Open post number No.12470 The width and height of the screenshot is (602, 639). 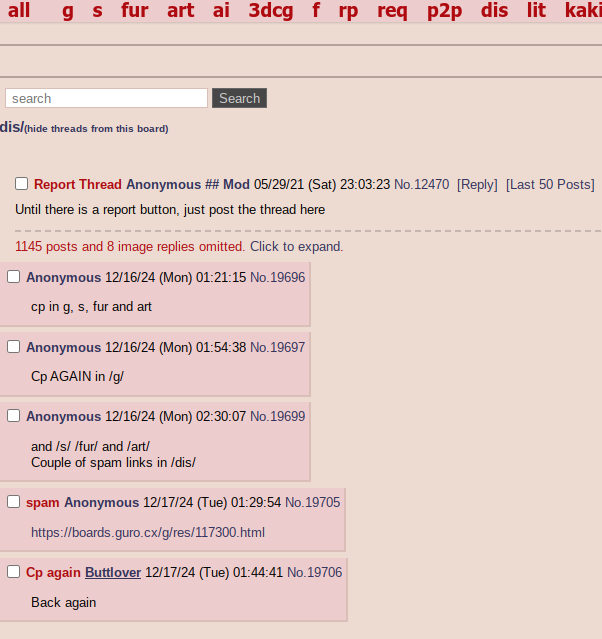tap(422, 185)
